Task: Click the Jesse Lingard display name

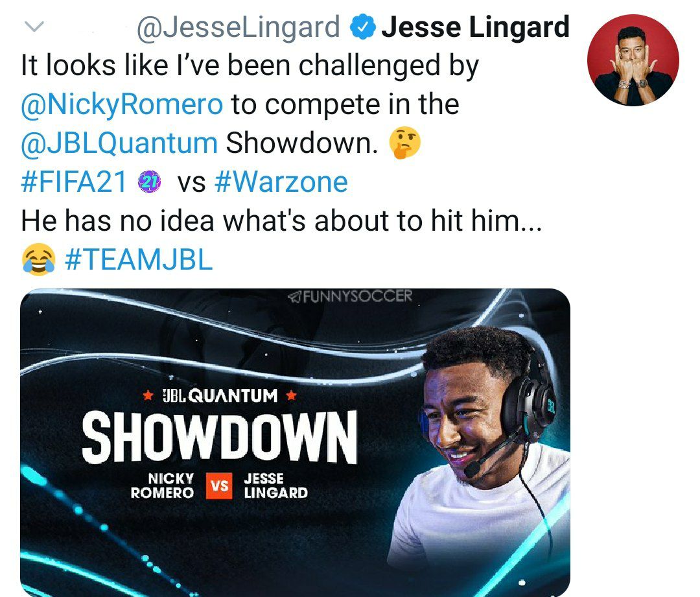Action: [475, 27]
